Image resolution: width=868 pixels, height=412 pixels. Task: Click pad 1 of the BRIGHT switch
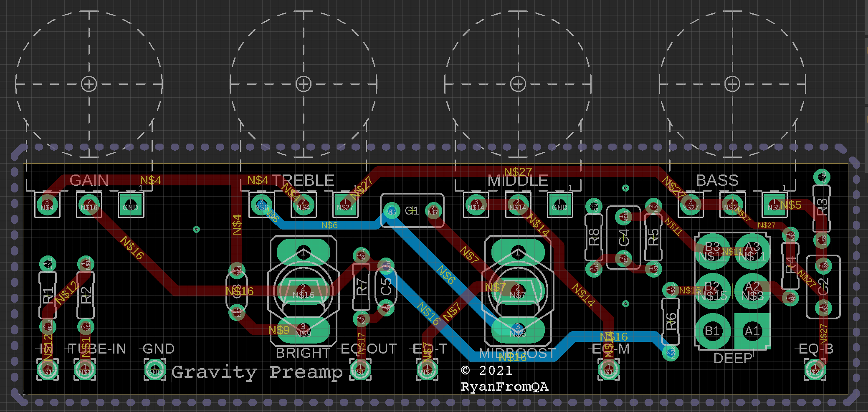(x=304, y=253)
